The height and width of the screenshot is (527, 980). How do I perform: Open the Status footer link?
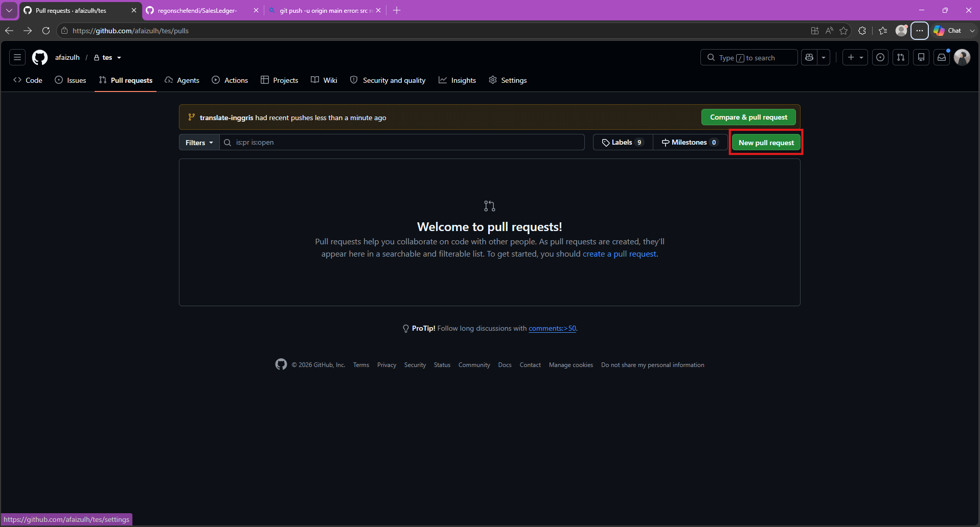(442, 365)
